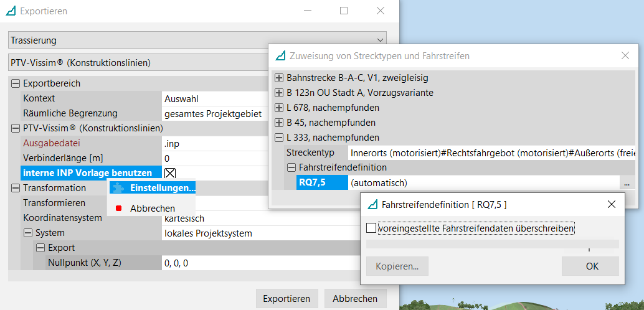Collapse L 333, nachempfunden node
Image resolution: width=644 pixels, height=310 pixels.
pos(279,138)
